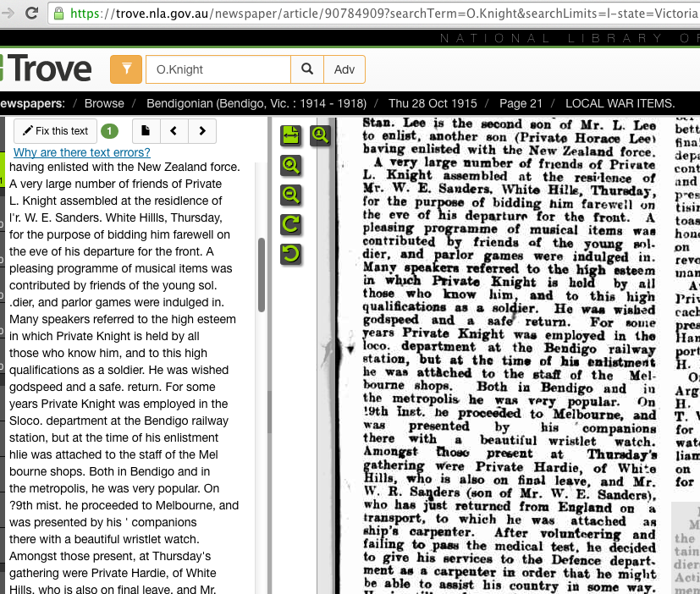Click the zoom-to-article magnifier icon
The image size is (700, 594).
pyautogui.click(x=320, y=135)
